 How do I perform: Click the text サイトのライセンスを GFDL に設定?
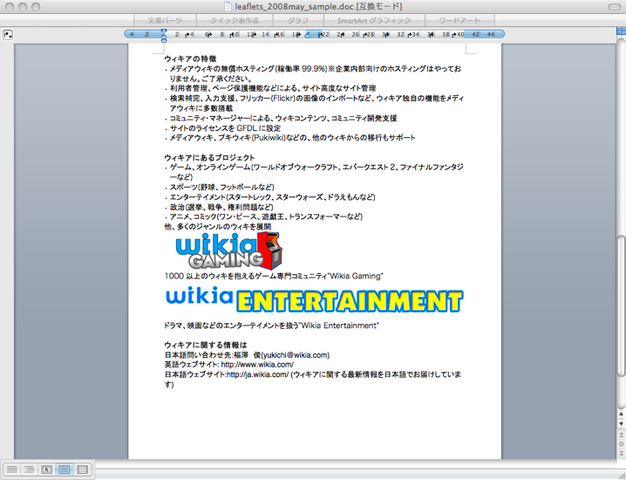225,128
